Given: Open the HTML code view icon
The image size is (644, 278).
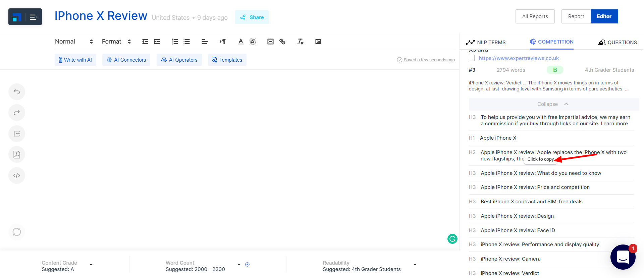Looking at the screenshot, I should (17, 176).
